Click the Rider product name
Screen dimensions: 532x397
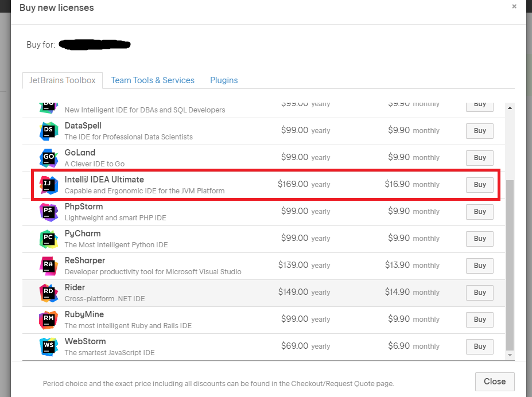(75, 287)
